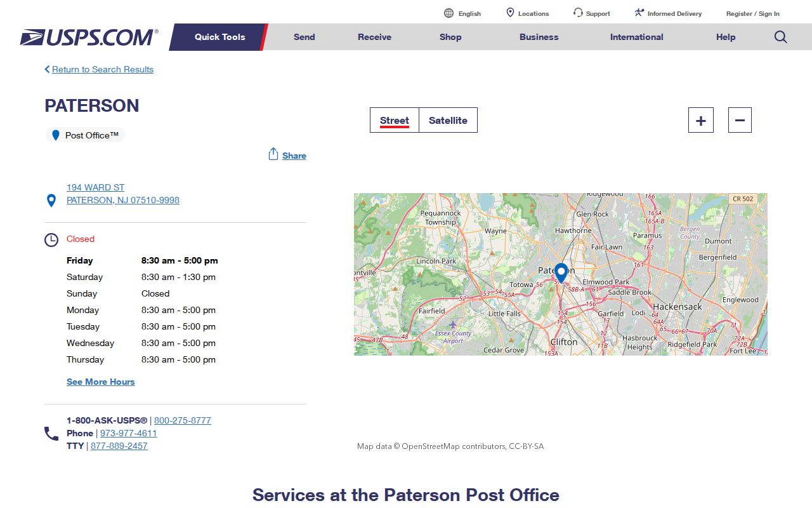Click the Locations pin icon
This screenshot has width=812, height=508.
click(510, 13)
